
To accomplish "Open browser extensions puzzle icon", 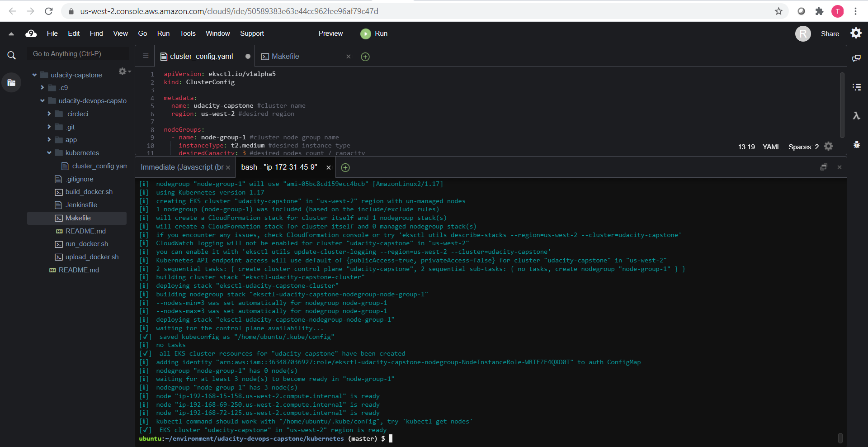I will click(x=819, y=11).
